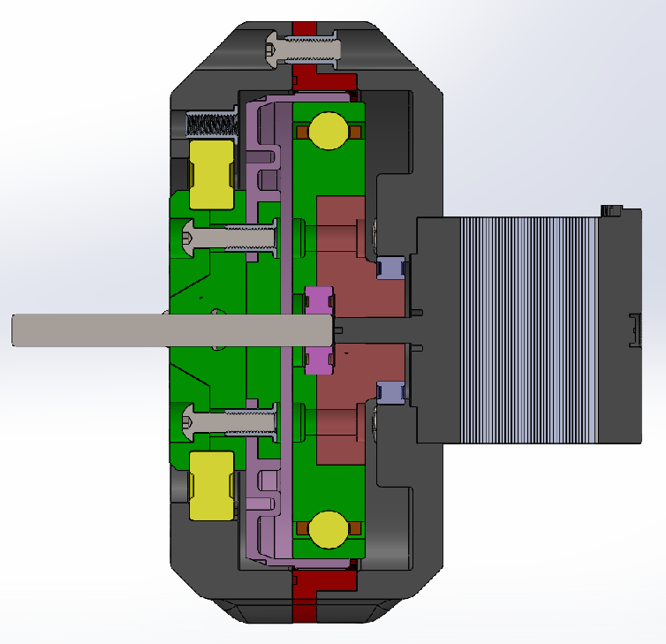Pick the upper yellow ball bearing ball
The width and height of the screenshot is (666, 644).
click(329, 131)
